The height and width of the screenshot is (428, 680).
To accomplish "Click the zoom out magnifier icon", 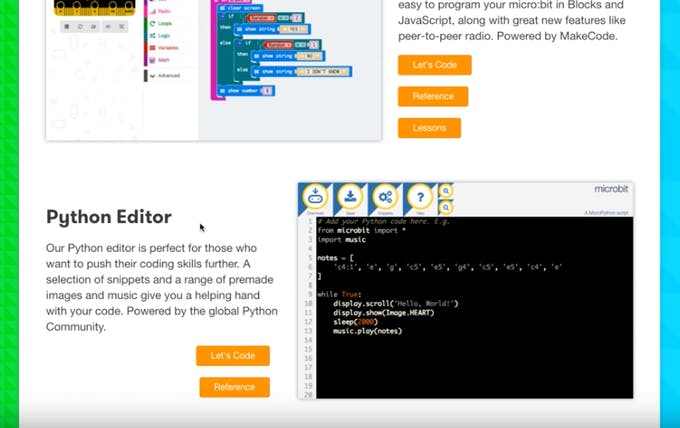I will click(x=445, y=208).
